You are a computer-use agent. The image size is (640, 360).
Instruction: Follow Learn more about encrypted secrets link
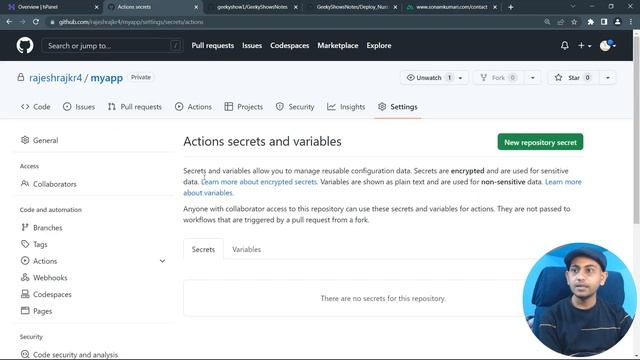tap(259, 182)
